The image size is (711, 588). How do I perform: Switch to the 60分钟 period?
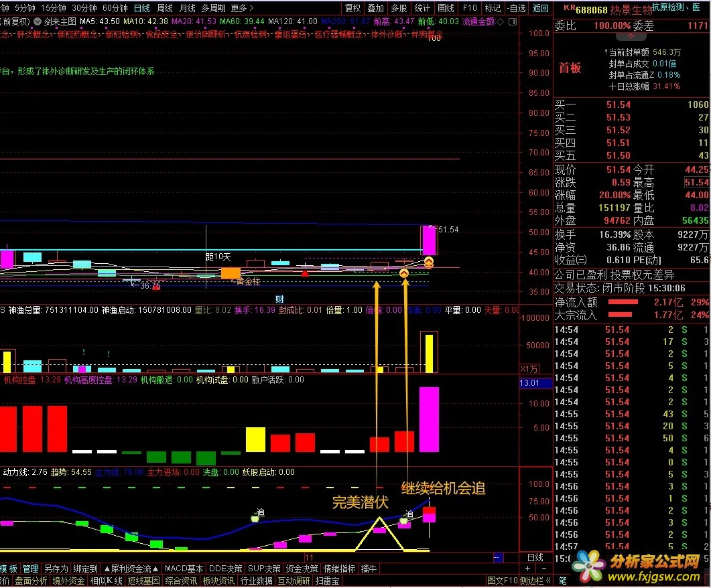tap(115, 8)
